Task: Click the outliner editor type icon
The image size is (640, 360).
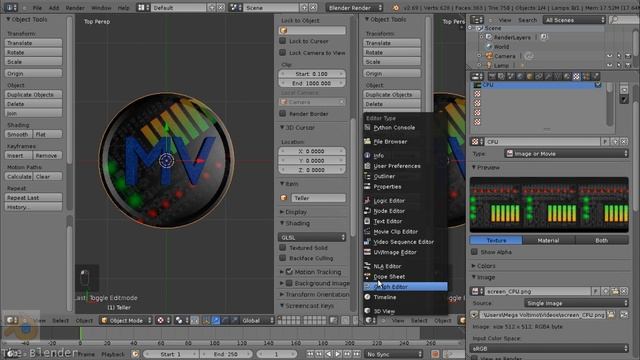Action: (x=476, y=20)
